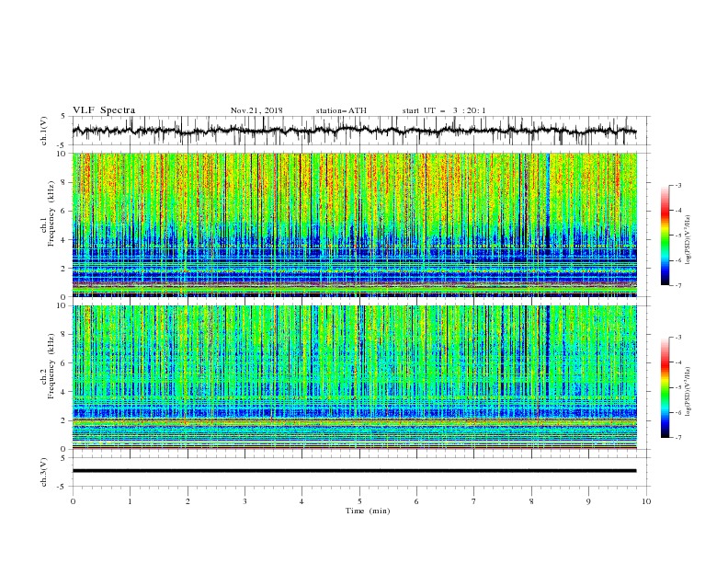728x563 pixels.
Task: Click the "ch.1(V)" waveform axis label
Action: 44,131
